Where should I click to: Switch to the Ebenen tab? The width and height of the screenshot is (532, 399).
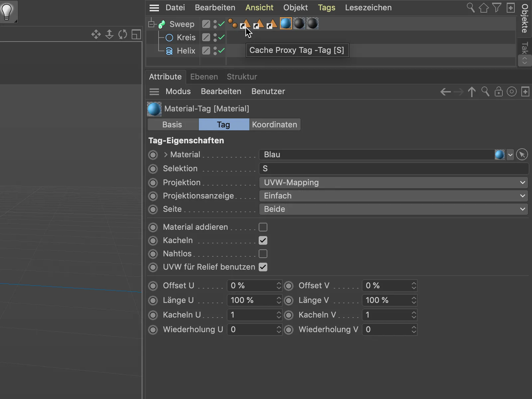(x=204, y=77)
